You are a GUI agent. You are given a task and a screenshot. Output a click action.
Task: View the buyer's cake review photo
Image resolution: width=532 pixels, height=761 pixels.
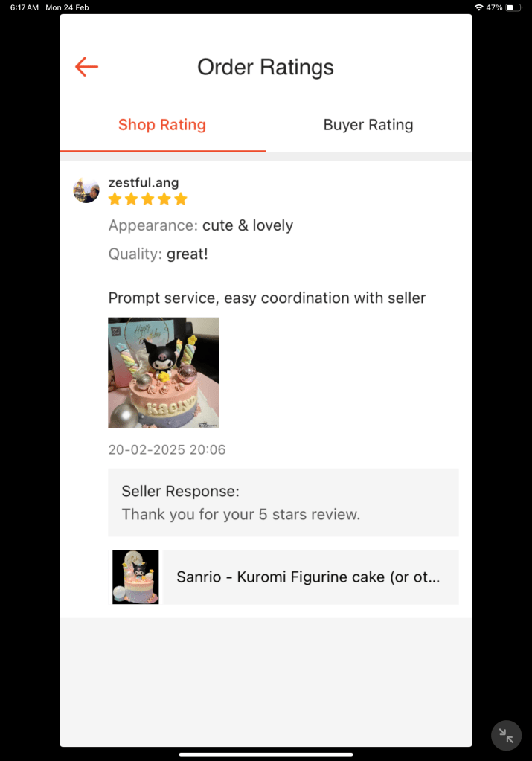(164, 373)
